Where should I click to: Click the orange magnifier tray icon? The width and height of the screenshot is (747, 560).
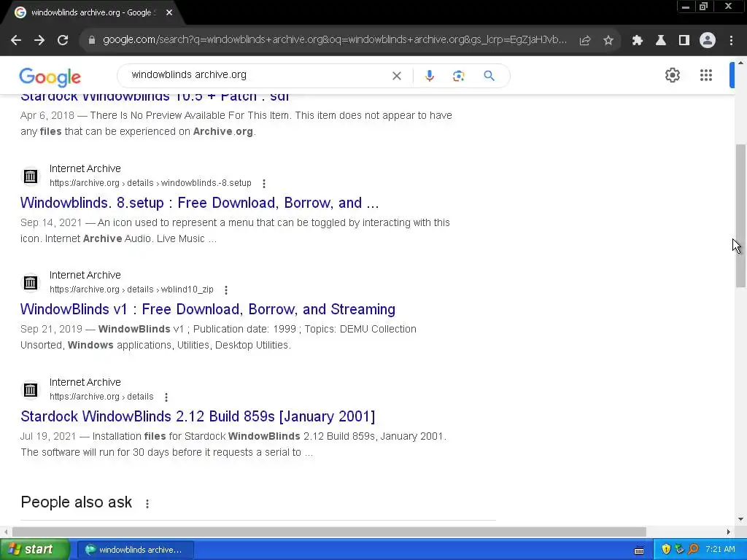(x=694, y=550)
